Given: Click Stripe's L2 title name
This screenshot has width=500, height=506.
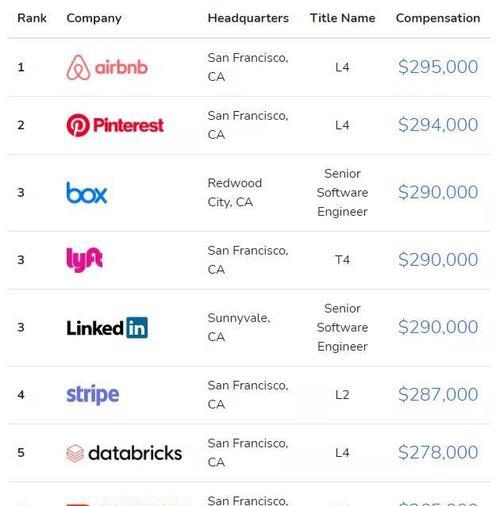Looking at the screenshot, I should tap(342, 395).
